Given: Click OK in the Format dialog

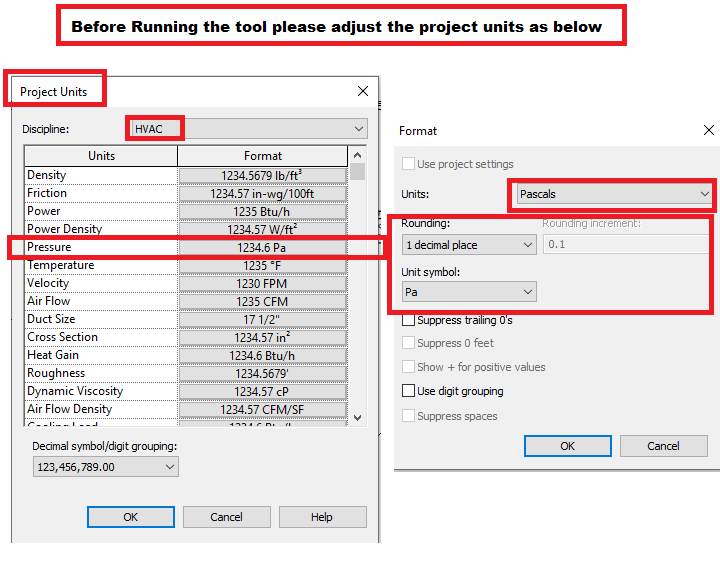Looking at the screenshot, I should (567, 446).
